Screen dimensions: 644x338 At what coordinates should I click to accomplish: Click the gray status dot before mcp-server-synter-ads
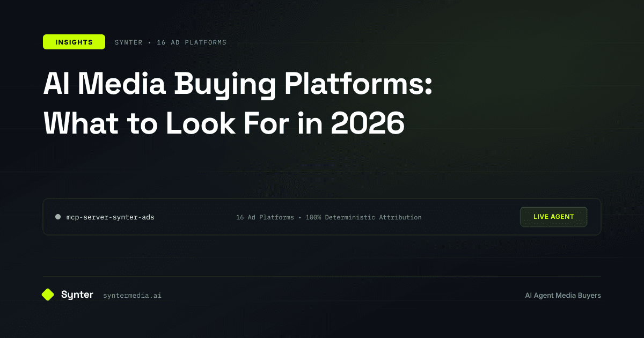point(58,217)
